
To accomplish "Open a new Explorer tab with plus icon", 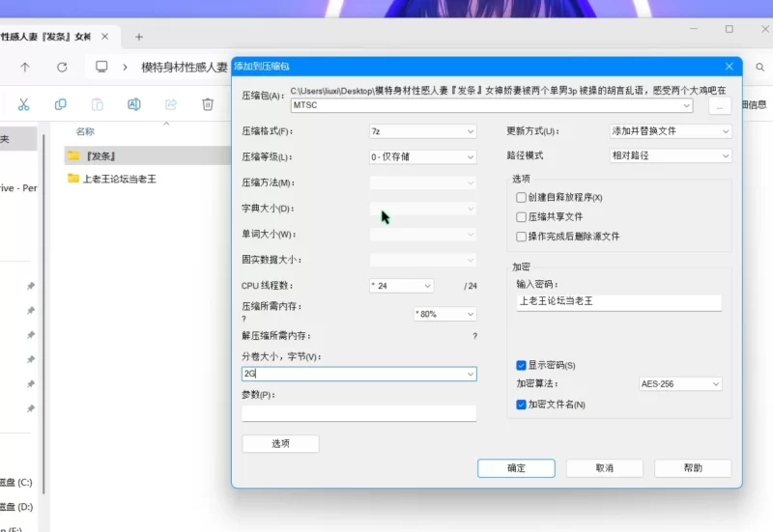I will point(139,37).
